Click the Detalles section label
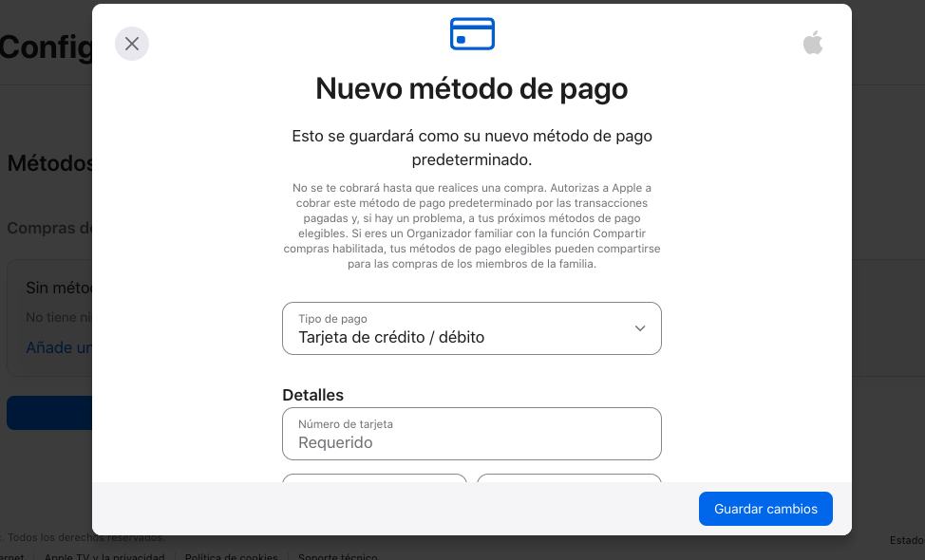This screenshot has height=560, width=925. pos(313,395)
